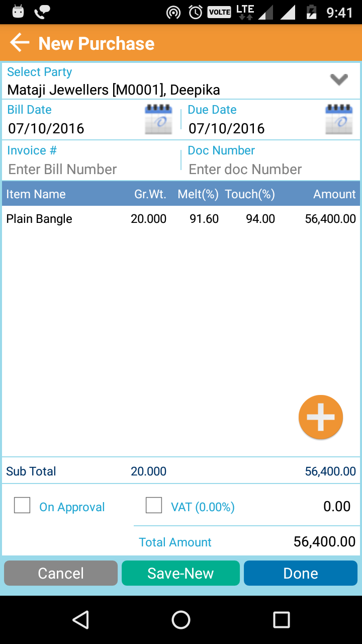
Task: Tap the orange plus add item button
Action: [320, 417]
